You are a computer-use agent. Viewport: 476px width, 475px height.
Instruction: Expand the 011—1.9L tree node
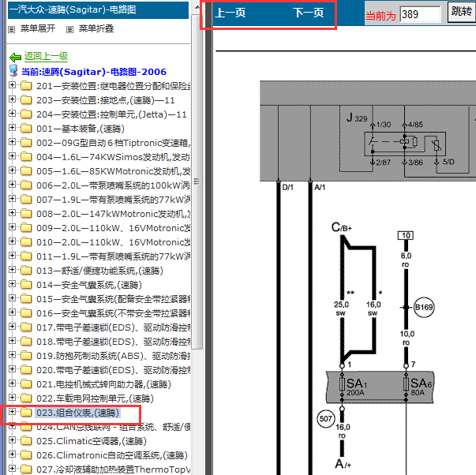12,256
